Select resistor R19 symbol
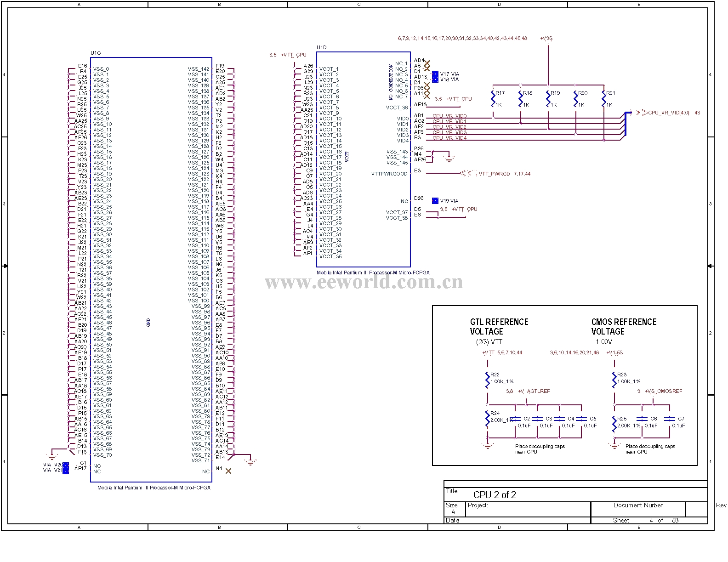Viewport: 728px width, 562px height. [548, 99]
